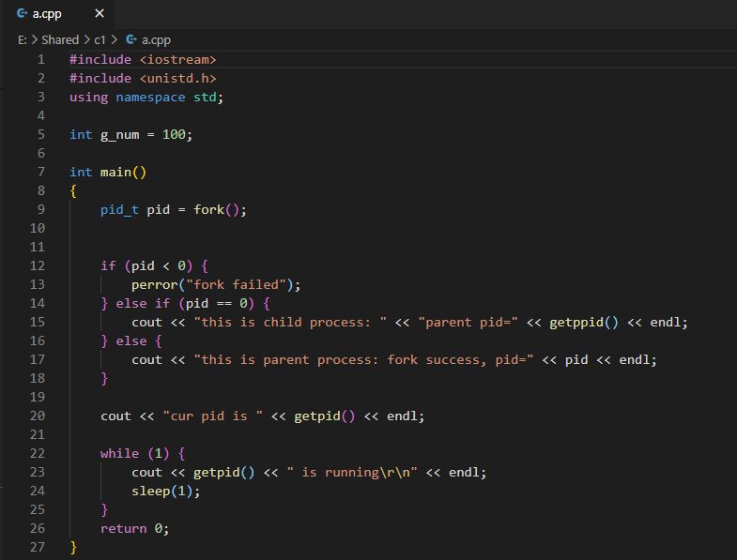Click line number 1 in the gutter

pyautogui.click(x=41, y=60)
